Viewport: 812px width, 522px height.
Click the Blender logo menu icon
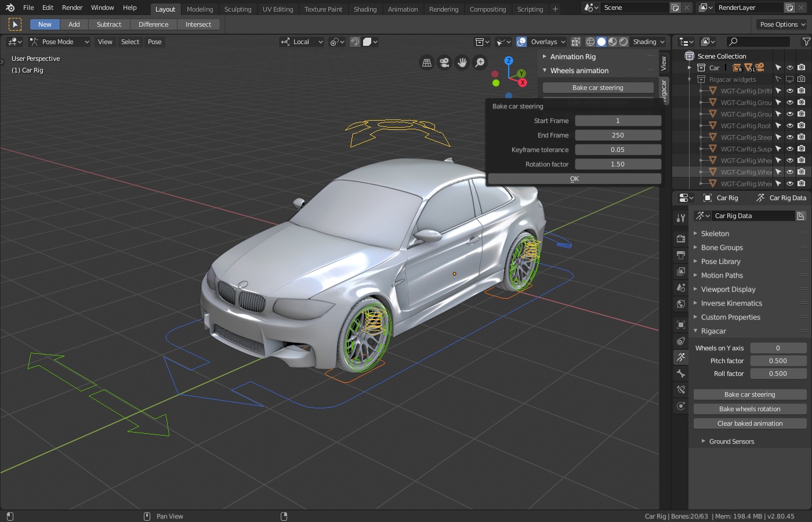[x=10, y=8]
